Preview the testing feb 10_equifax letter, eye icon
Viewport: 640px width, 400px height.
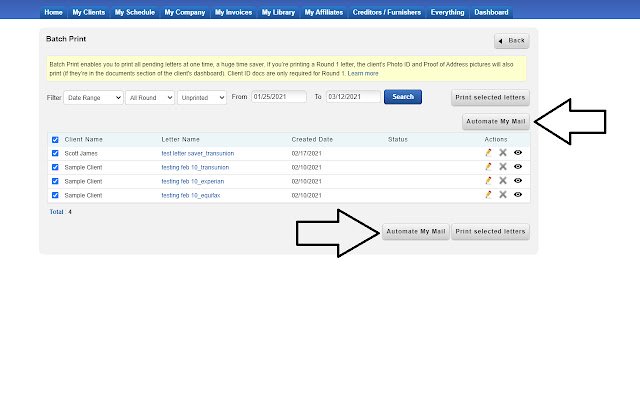(518, 195)
